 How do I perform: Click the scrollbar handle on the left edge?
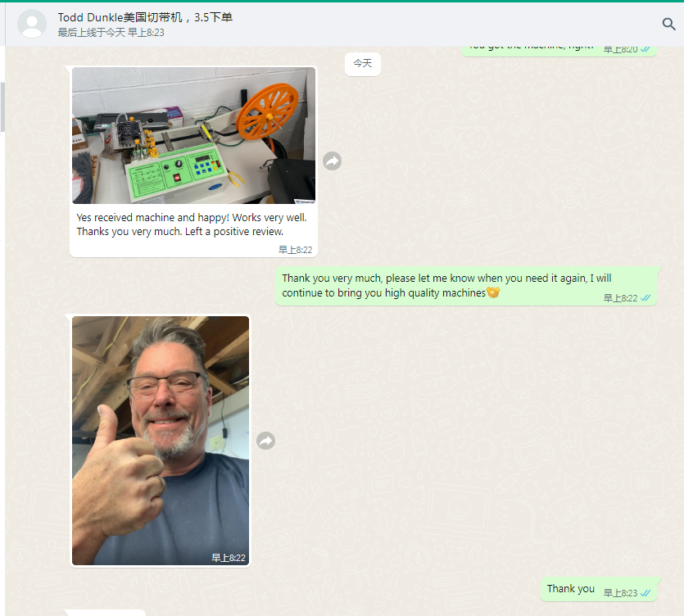point(2,106)
